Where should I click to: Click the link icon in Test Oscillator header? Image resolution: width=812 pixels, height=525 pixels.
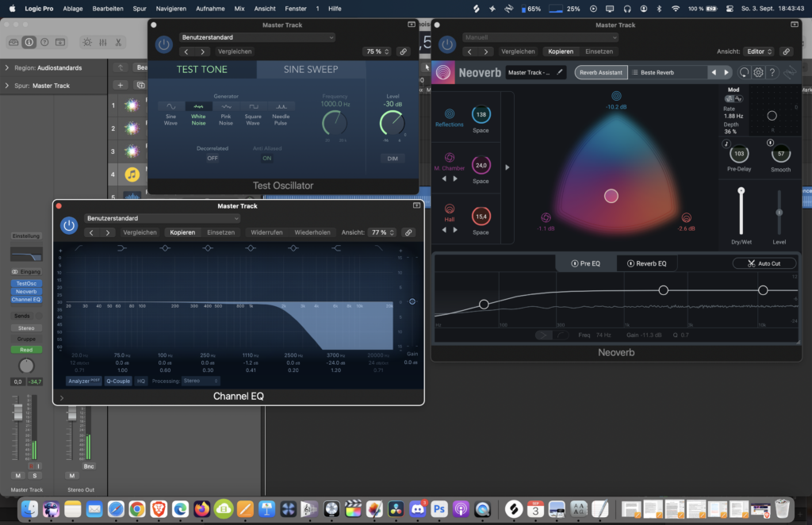(x=403, y=52)
